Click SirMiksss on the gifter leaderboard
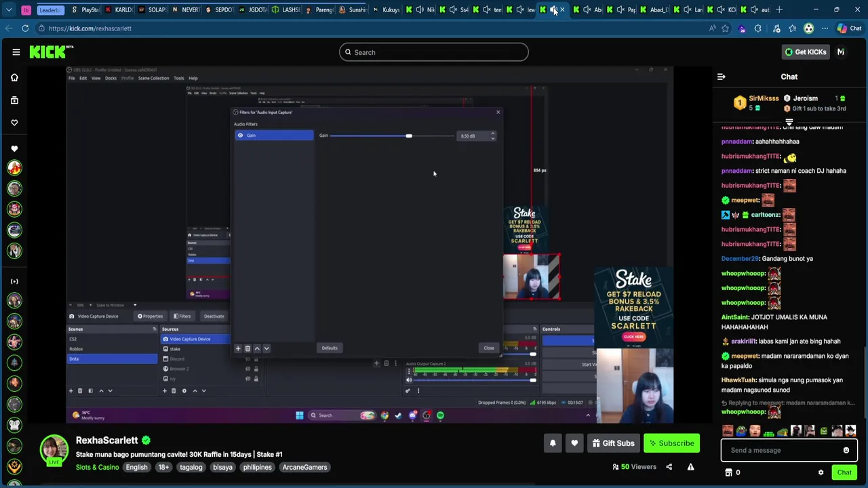This screenshot has height=488, width=868. coord(764,98)
